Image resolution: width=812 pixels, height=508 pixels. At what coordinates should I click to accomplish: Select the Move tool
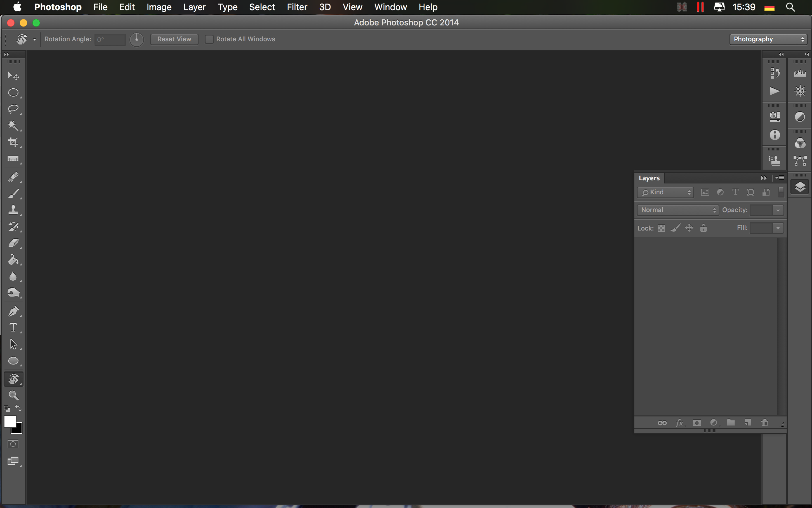pyautogui.click(x=13, y=76)
